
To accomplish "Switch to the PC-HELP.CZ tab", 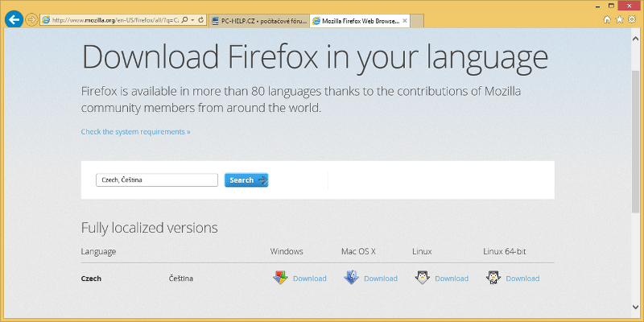I will (258, 21).
